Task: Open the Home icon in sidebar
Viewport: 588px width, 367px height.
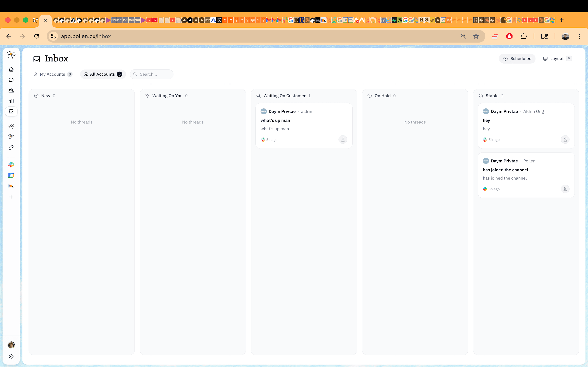Action: point(11,70)
